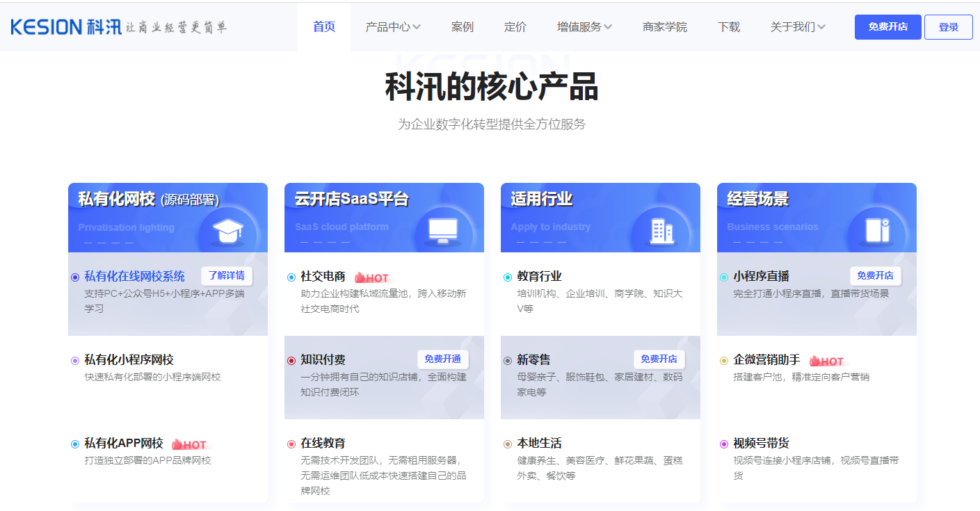Click the KESION 科汛 logo
The image size is (980, 511).
[x=65, y=27]
